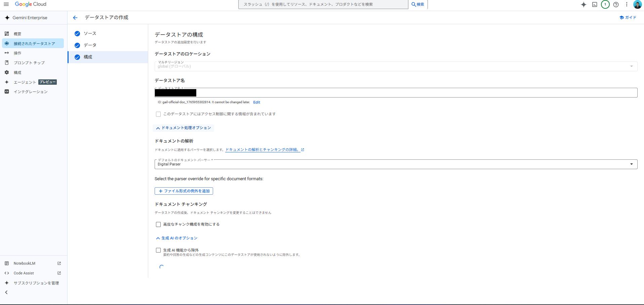Viewport: 644px width, 305px height.
Task: Open the main hamburger navigation menu
Action: (6, 4)
